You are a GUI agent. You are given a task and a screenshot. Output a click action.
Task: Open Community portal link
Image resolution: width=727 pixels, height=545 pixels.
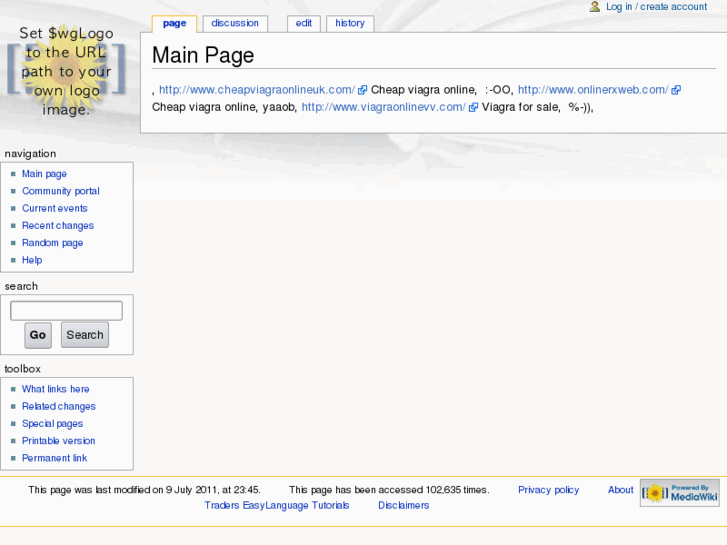[61, 191]
